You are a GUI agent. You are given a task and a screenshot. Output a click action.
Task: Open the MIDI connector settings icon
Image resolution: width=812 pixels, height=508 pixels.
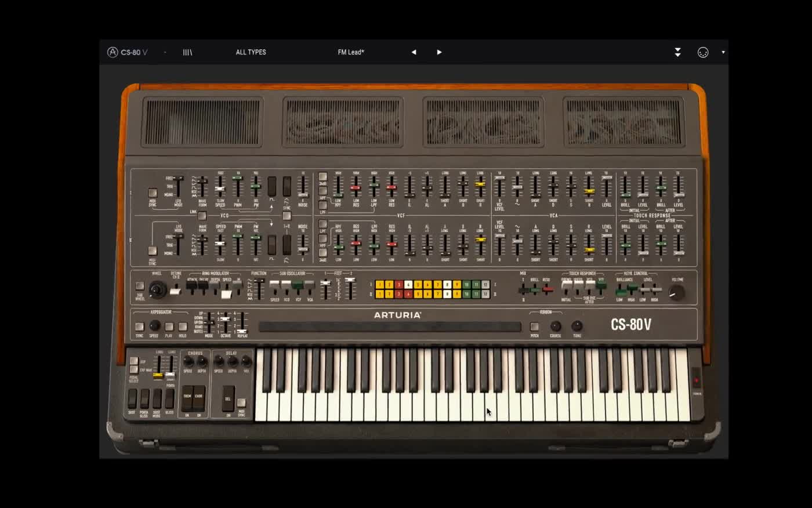(x=703, y=52)
